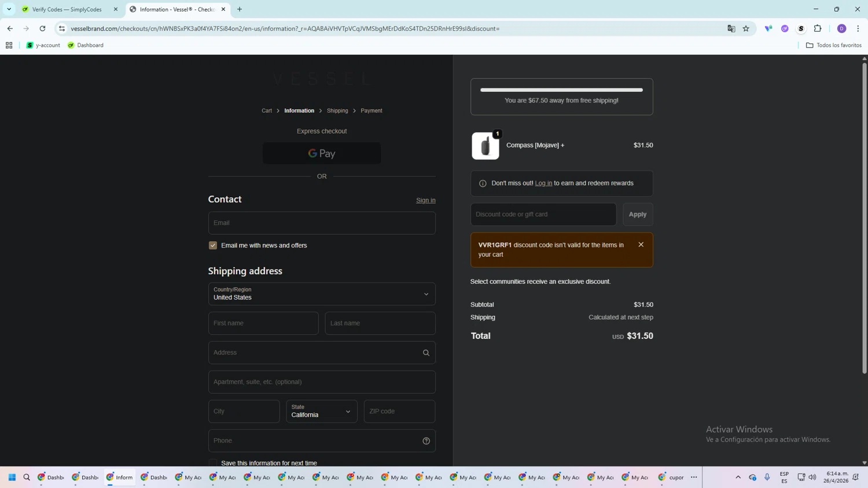The image size is (868, 488).
Task: Click the Discount code or gift card field
Action: (543, 215)
